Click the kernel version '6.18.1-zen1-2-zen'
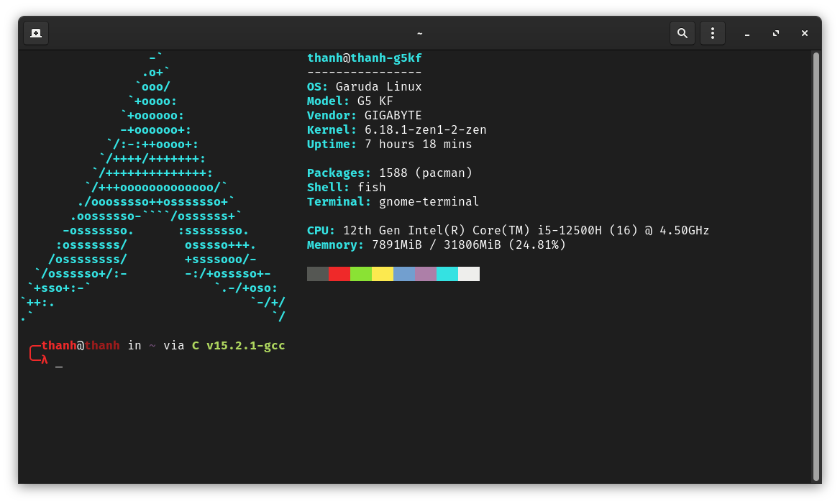Image resolution: width=840 pixels, height=504 pixels. click(425, 130)
